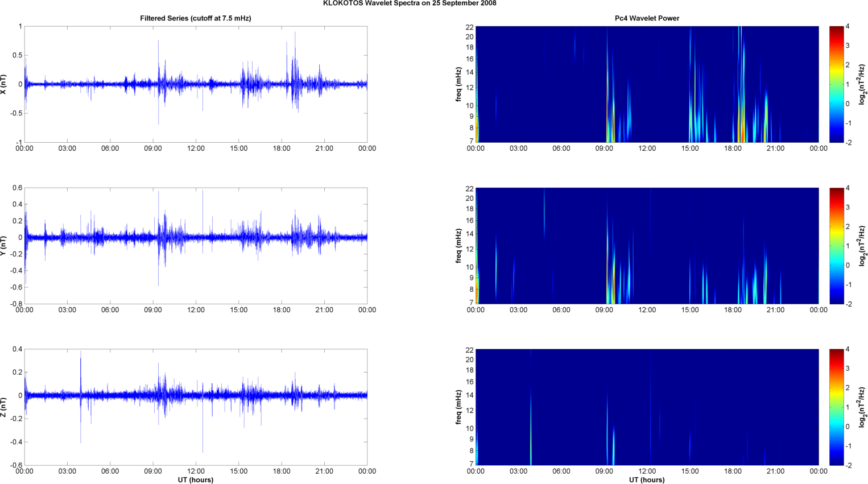Select the X component filtered time series plot
This screenshot has width=868, height=484.
pyautogui.click(x=196, y=84)
